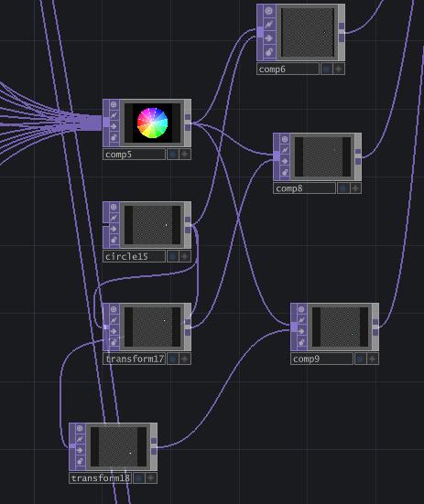Lock the comp6 node
This screenshot has width=424, height=504.
point(269,51)
